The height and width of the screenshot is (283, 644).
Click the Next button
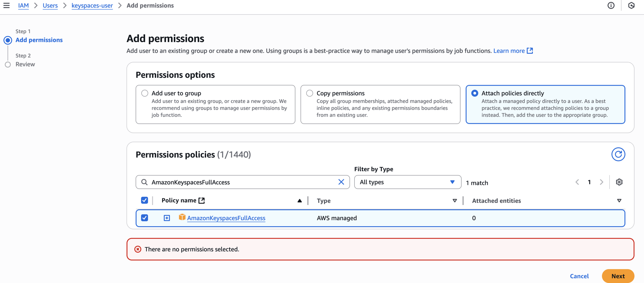[x=618, y=276]
